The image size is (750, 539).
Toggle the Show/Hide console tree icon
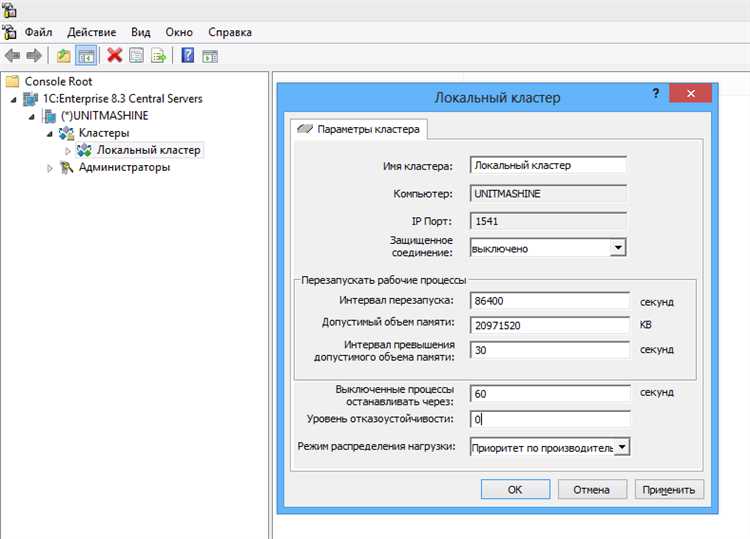87,56
